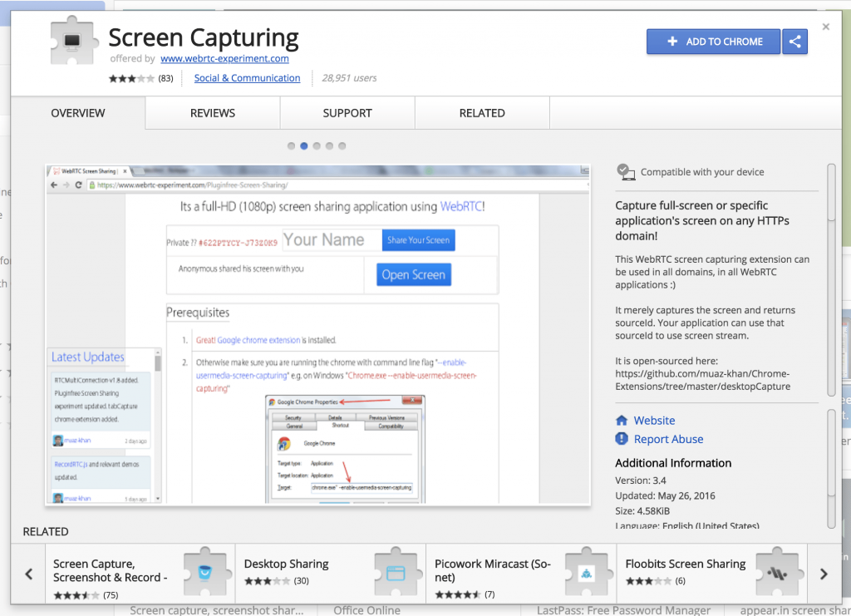851x616 pixels.
Task: Click the RELATED section heading above the cards
Action: tap(46, 531)
